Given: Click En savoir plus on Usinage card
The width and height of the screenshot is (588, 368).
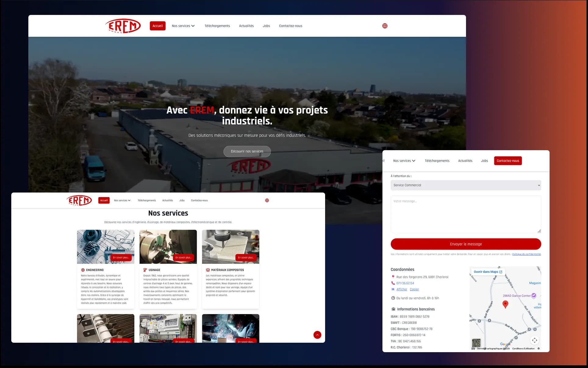Looking at the screenshot, I should point(184,258).
